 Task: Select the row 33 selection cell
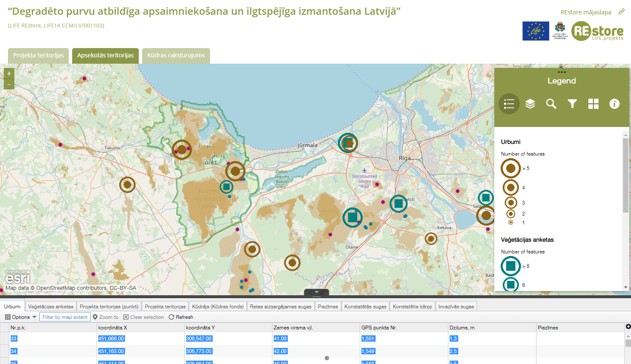click(5, 339)
